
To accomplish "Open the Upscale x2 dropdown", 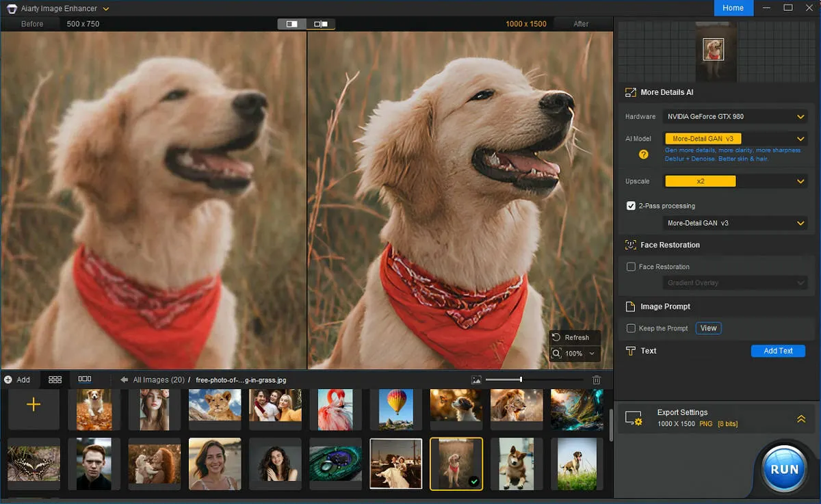I will tap(735, 181).
